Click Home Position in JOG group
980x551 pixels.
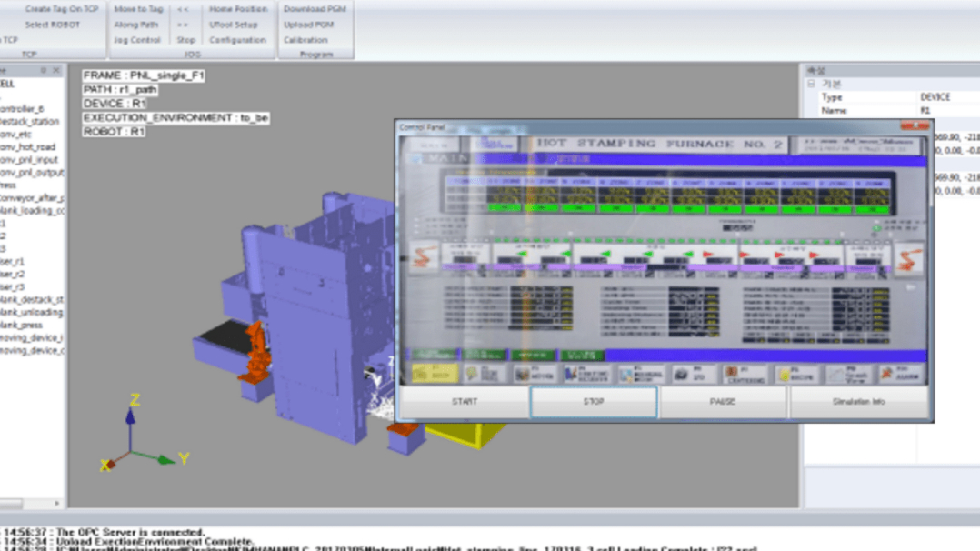tap(238, 9)
